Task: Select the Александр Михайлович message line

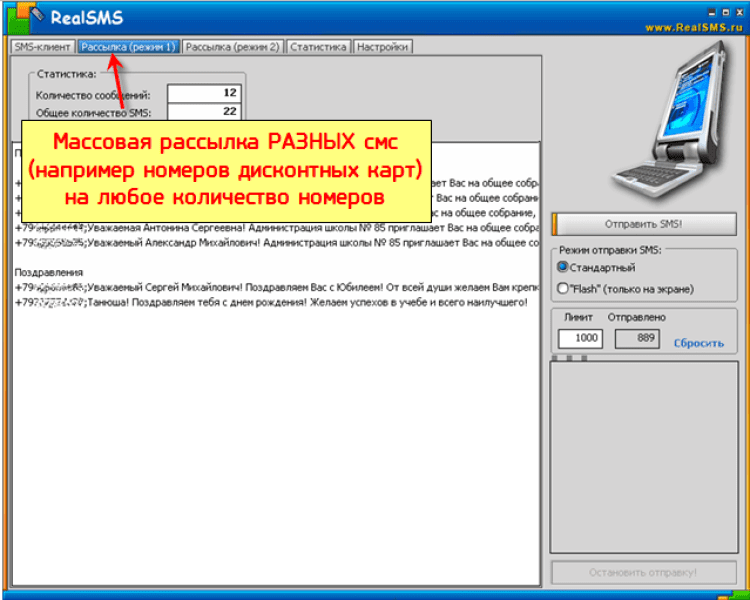Action: (x=276, y=243)
